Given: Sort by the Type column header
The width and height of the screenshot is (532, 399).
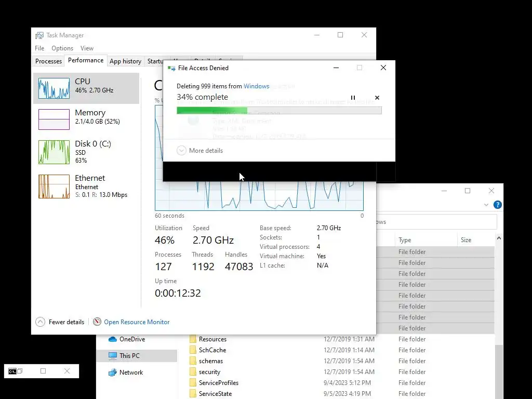Looking at the screenshot, I should (x=426, y=240).
